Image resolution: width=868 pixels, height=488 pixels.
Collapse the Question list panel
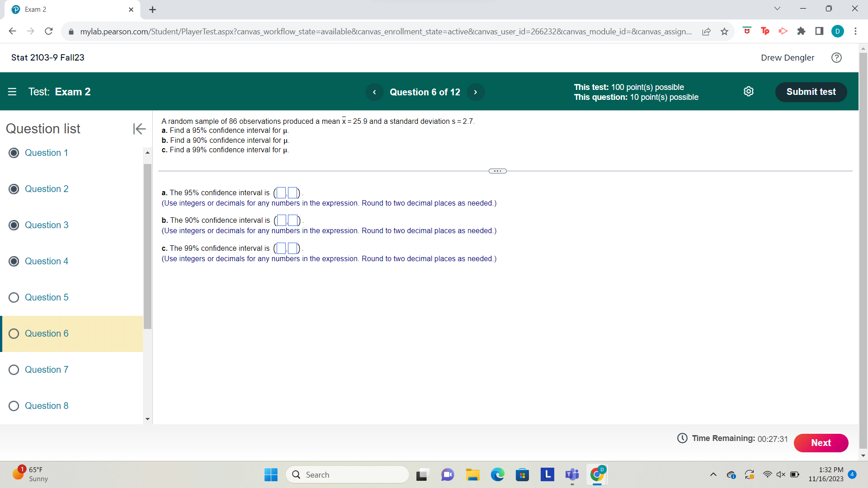(x=139, y=129)
